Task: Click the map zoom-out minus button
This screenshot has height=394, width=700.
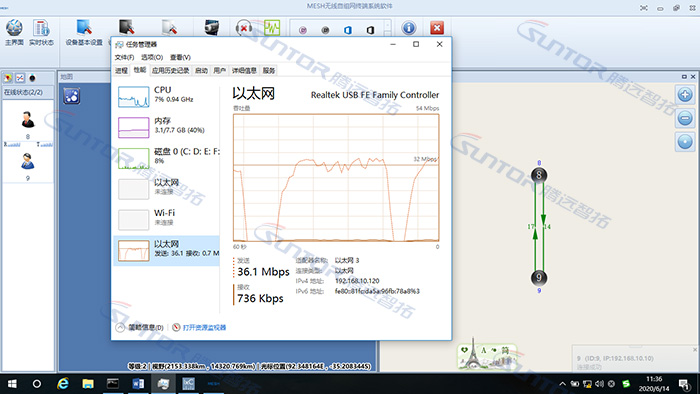Action: coord(685,118)
